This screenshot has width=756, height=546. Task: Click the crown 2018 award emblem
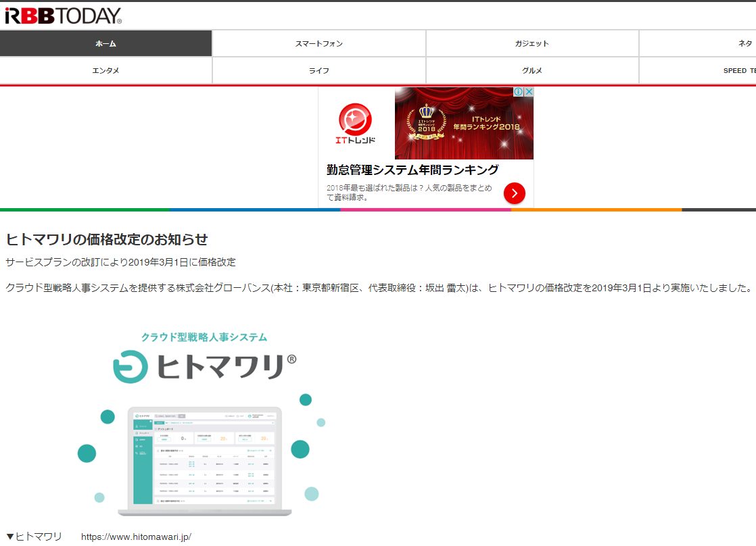tap(425, 120)
